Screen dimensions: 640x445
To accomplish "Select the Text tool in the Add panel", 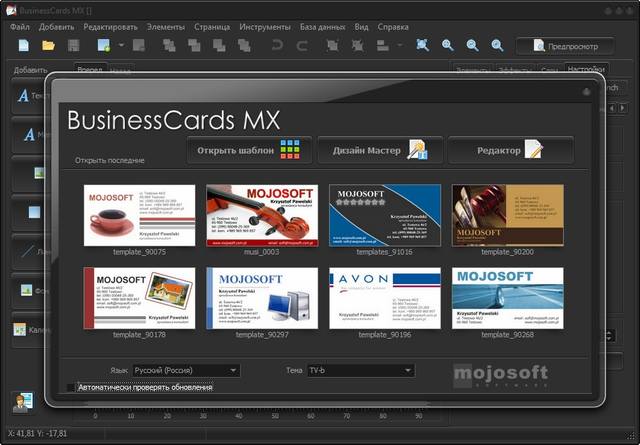I will pos(29,96).
